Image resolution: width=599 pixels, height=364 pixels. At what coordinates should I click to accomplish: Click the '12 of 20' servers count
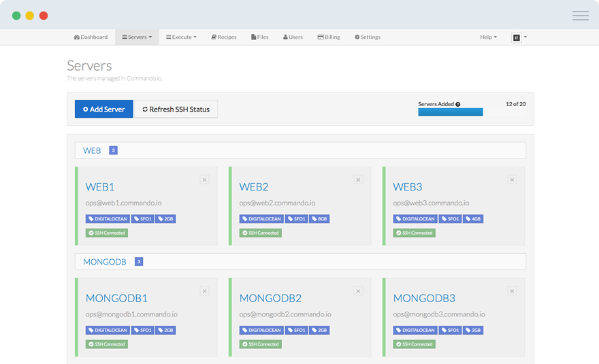[x=516, y=104]
